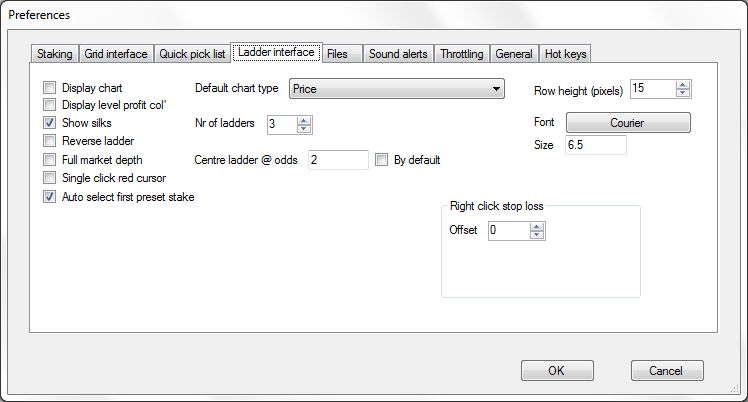
Task: Switch to the Hot keys tab
Action: click(565, 54)
